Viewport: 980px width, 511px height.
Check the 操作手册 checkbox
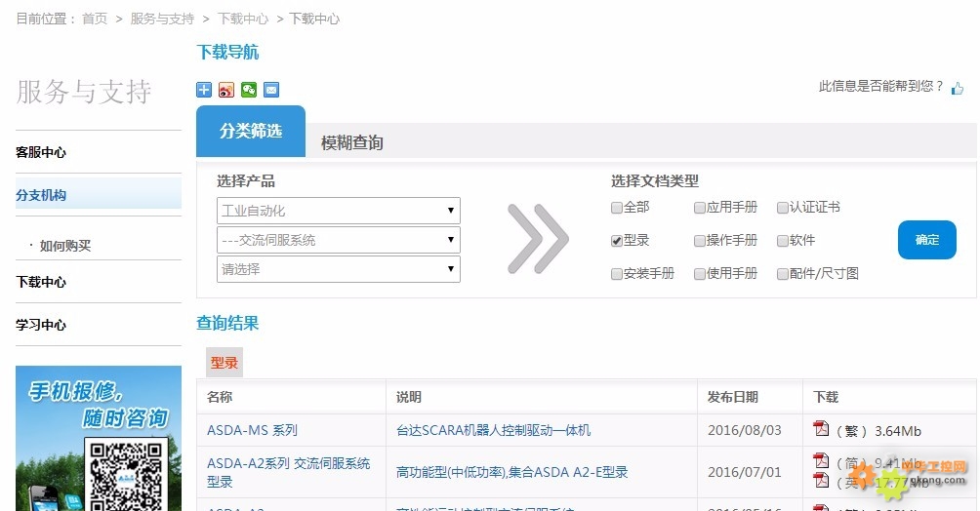(700, 241)
